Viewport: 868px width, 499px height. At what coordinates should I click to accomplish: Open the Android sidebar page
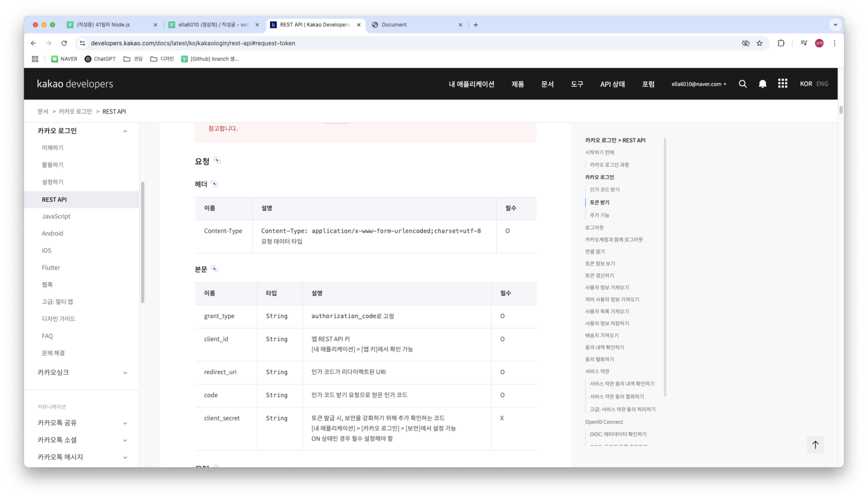[52, 233]
